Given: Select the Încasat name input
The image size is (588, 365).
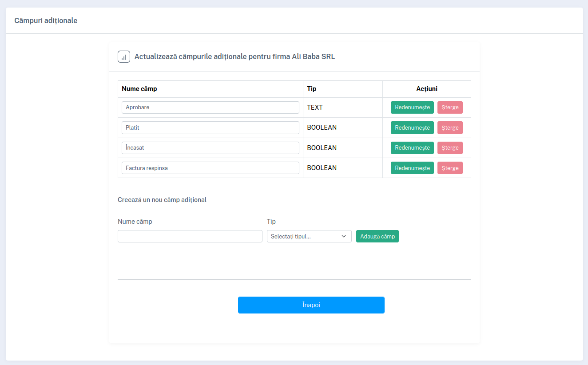Looking at the screenshot, I should coord(210,148).
